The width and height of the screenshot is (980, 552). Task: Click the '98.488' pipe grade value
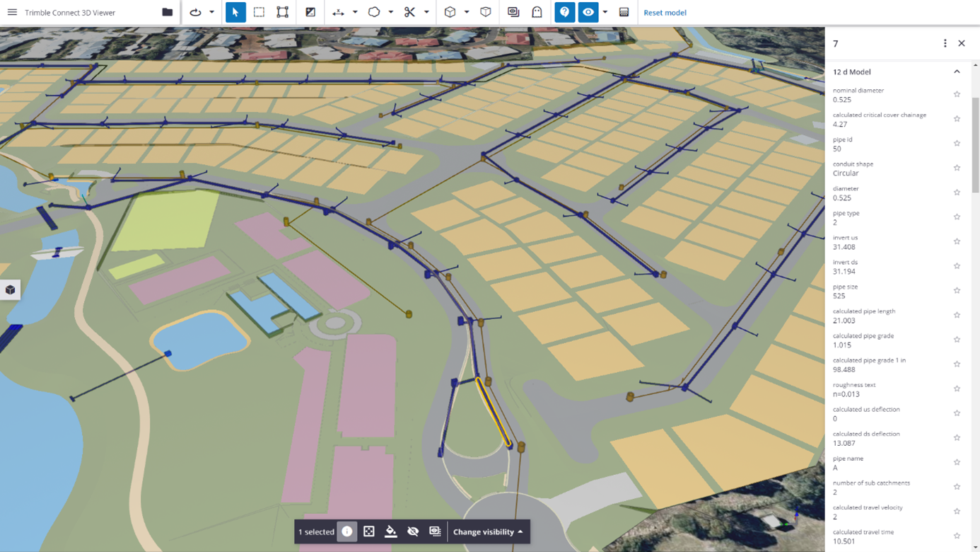point(844,369)
